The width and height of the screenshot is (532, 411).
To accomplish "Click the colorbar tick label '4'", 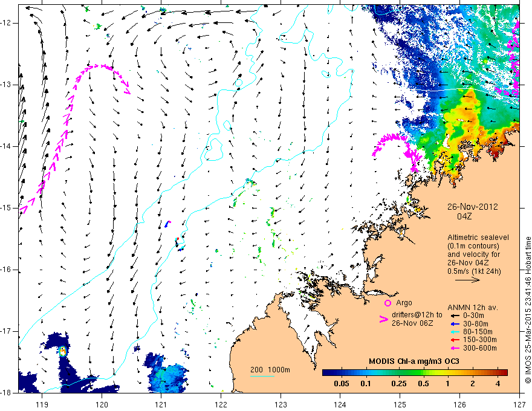I will [498, 384].
